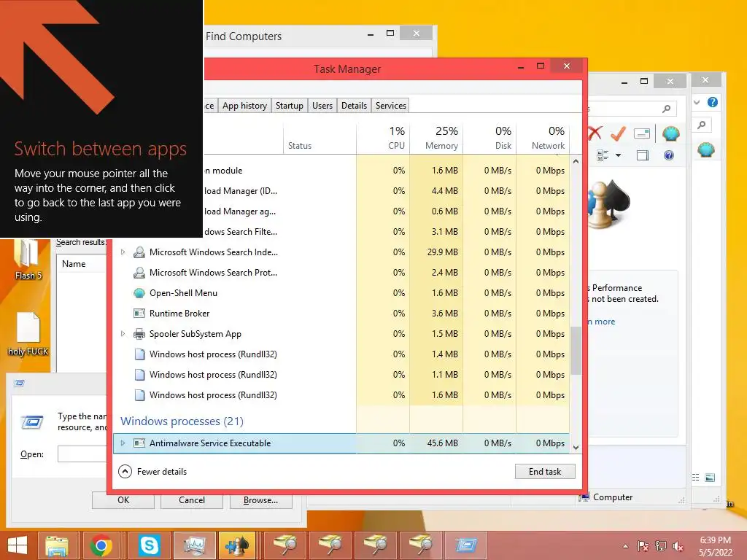
Task: Open Google Chrome from the taskbar
Action: point(101,545)
